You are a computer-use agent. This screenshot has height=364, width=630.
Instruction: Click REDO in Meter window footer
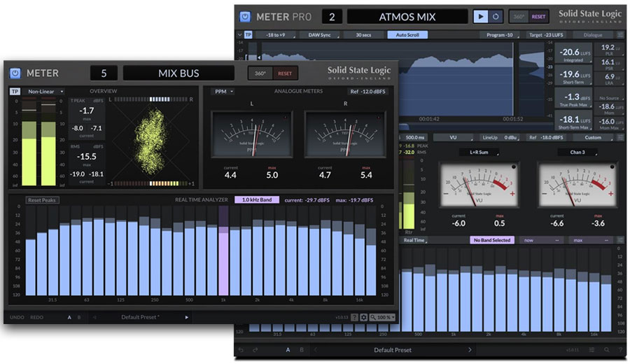coord(36,317)
